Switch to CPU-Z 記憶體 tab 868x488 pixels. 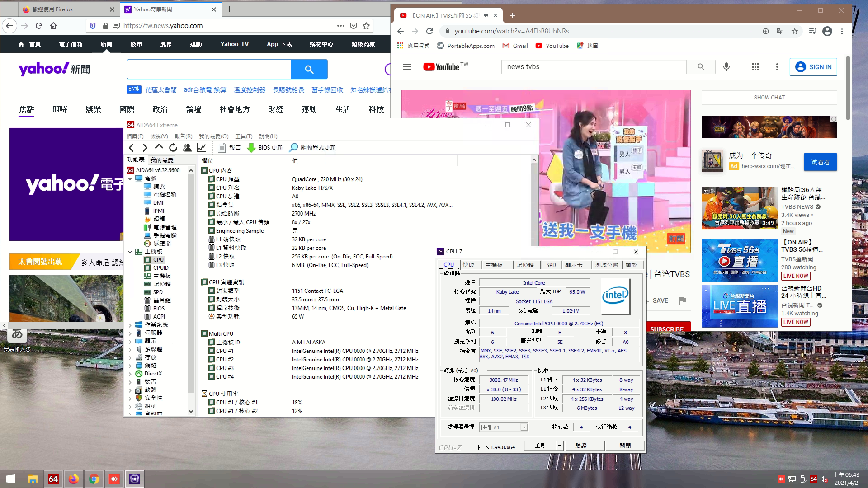click(x=524, y=265)
